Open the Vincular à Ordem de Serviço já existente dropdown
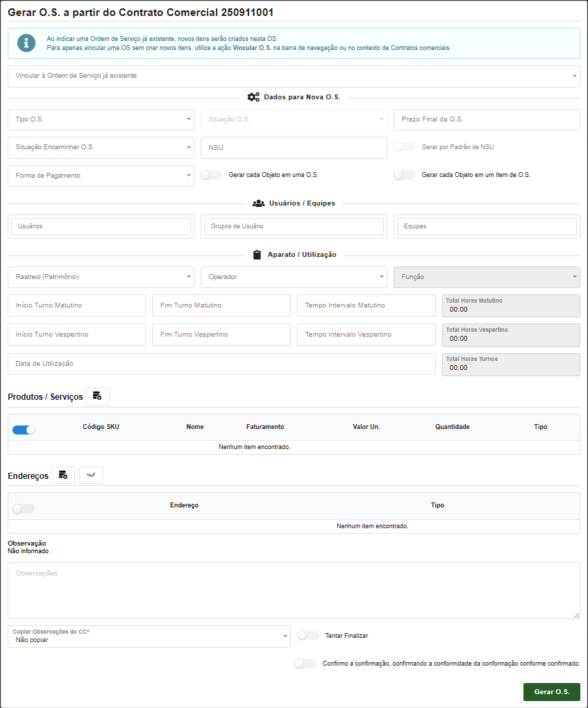588x708 pixels. coord(294,76)
